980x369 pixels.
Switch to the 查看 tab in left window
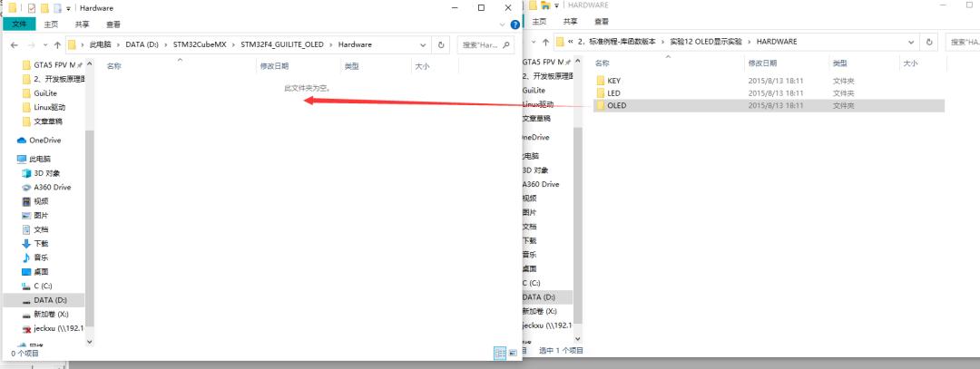click(x=113, y=24)
